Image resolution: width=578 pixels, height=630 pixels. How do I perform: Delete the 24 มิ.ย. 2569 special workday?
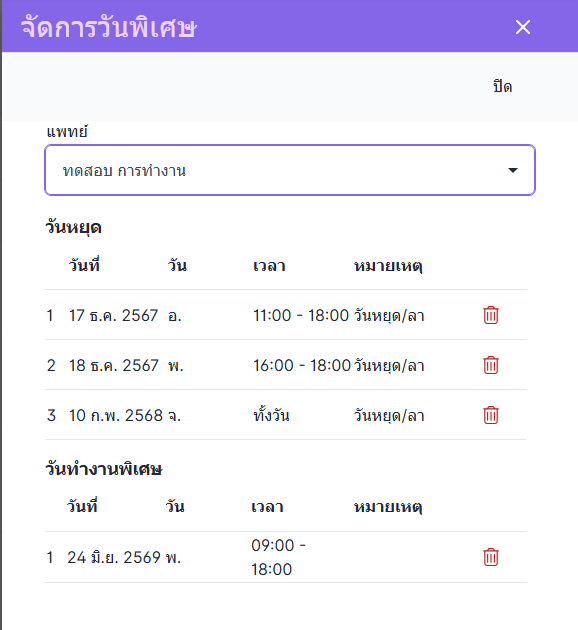pyautogui.click(x=490, y=557)
